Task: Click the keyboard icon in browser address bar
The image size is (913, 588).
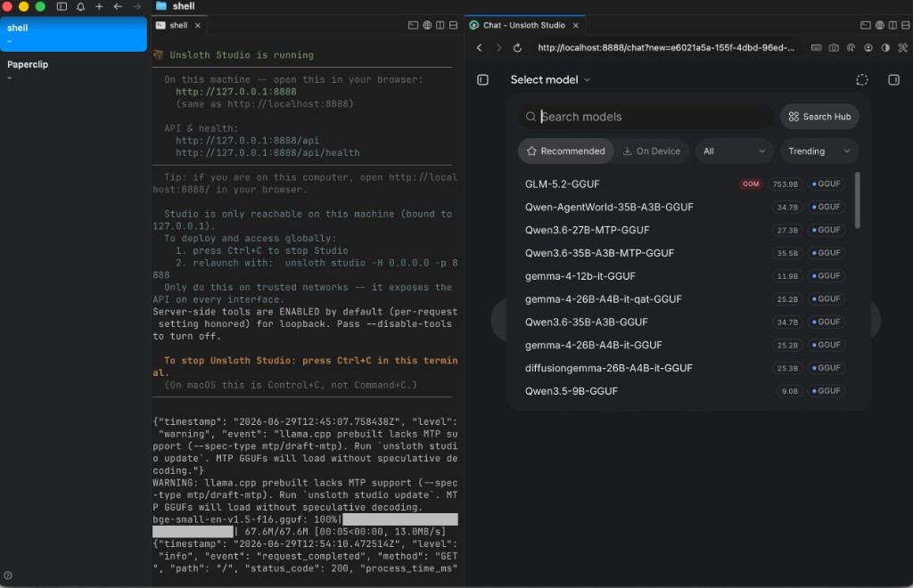Action: [817, 48]
